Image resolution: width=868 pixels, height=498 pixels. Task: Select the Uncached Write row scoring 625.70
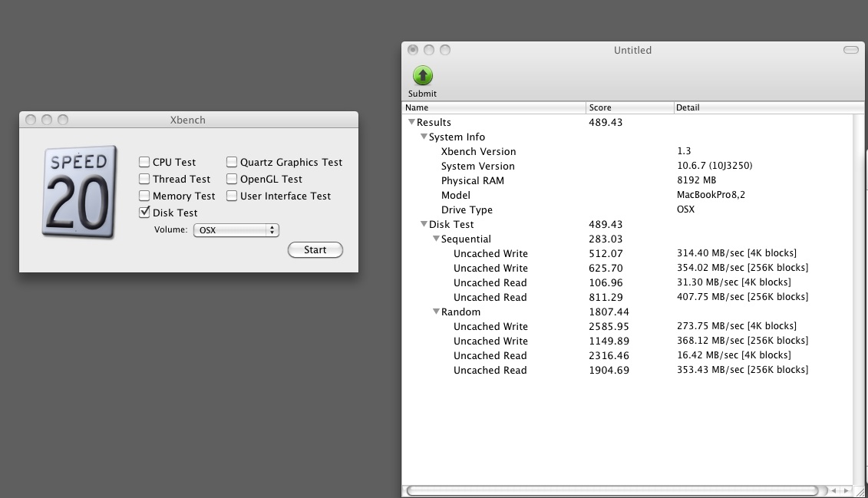(627, 268)
